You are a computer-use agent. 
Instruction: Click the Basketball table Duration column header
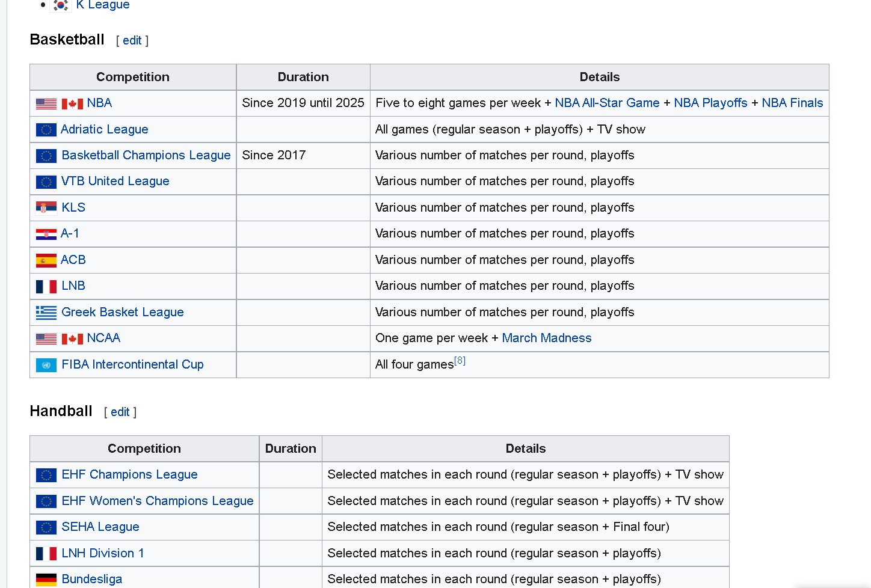303,77
